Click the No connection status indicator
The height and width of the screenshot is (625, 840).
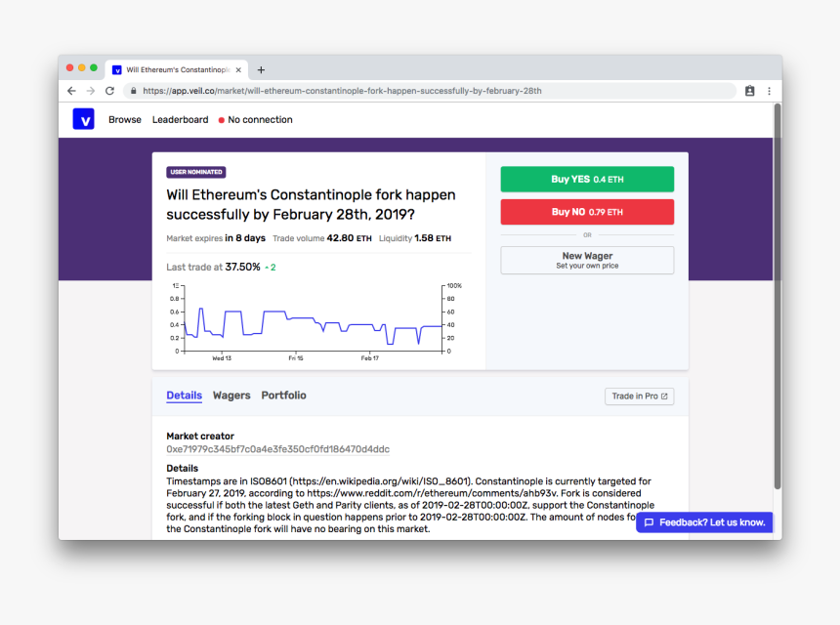point(256,119)
